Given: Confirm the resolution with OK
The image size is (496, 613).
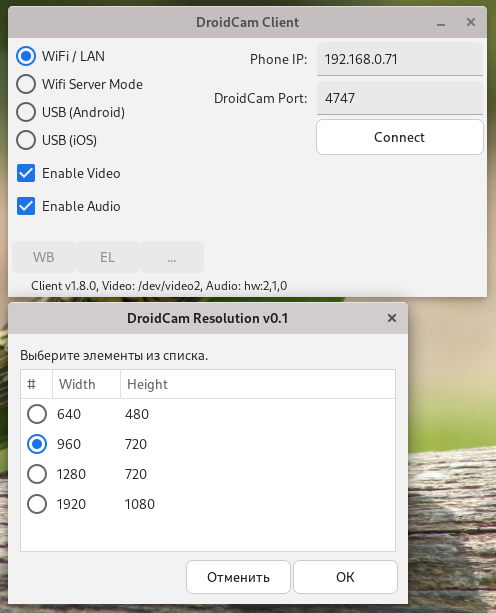Looking at the screenshot, I should pos(345,577).
